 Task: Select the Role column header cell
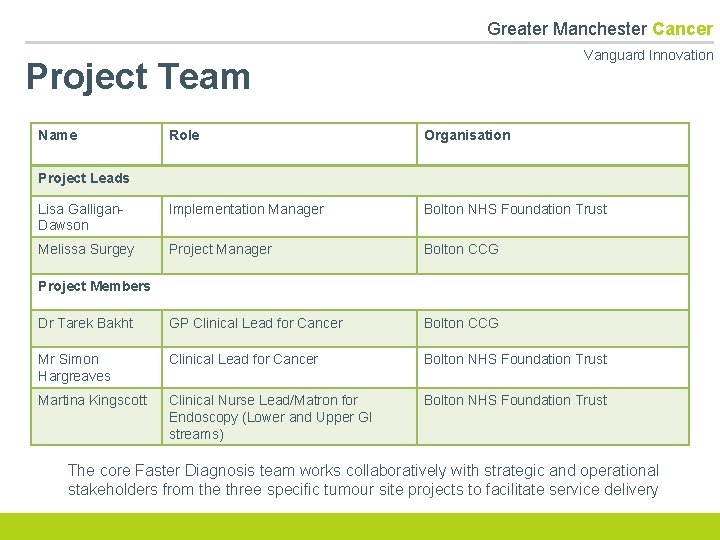[x=289, y=143]
